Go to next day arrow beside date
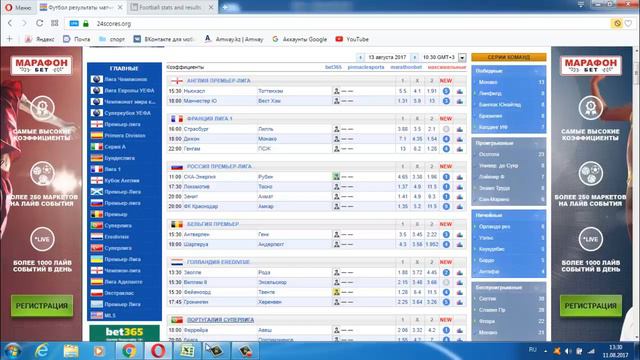640x360 pixels. 414,58
